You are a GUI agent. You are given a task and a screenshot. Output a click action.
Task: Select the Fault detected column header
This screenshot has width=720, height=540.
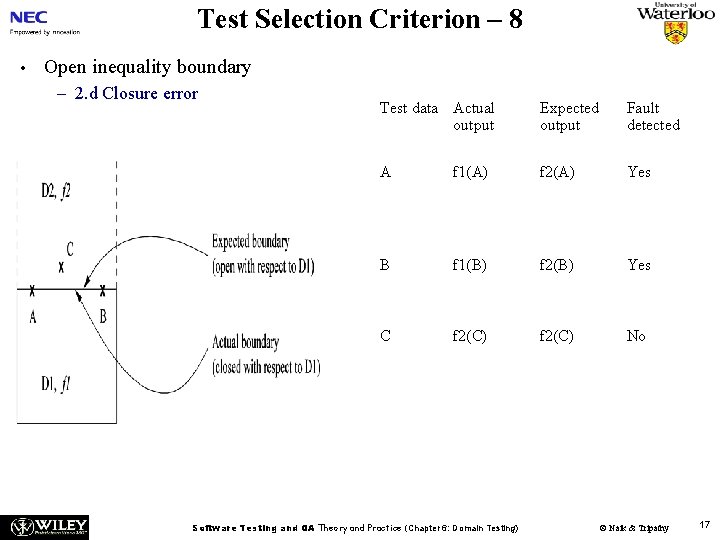653,116
